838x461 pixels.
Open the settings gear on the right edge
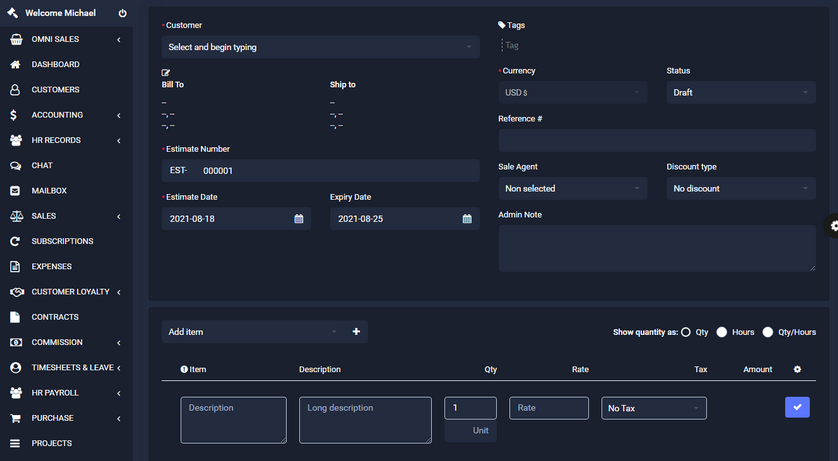(833, 226)
